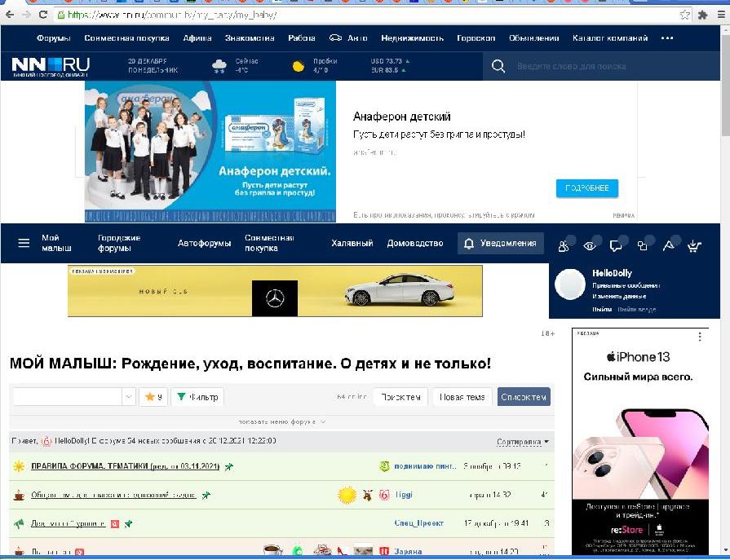Expand 'показать меню форума' section

point(281,421)
